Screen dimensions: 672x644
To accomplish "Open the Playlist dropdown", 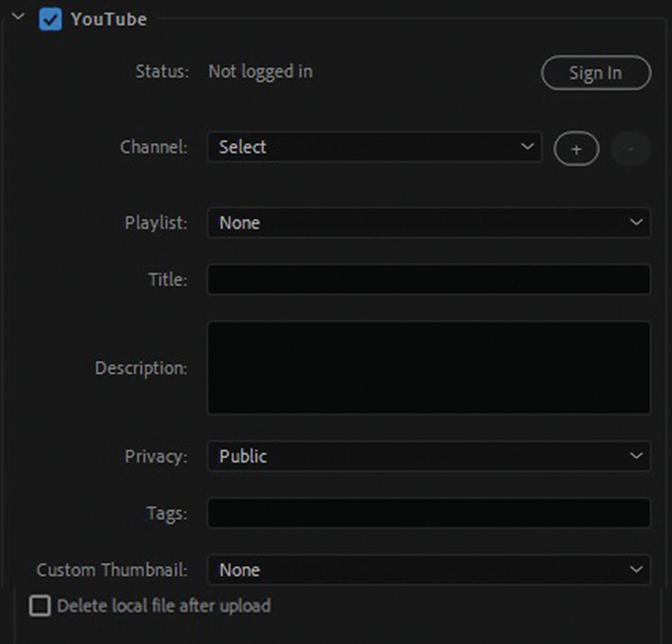I will pyautogui.click(x=428, y=223).
